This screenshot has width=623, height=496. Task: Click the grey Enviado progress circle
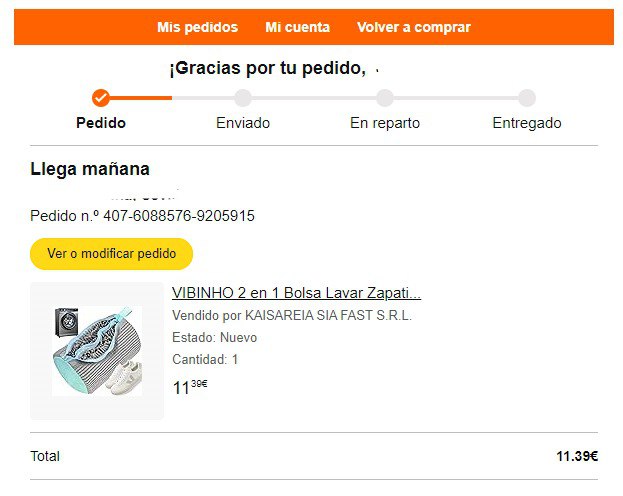point(243,98)
